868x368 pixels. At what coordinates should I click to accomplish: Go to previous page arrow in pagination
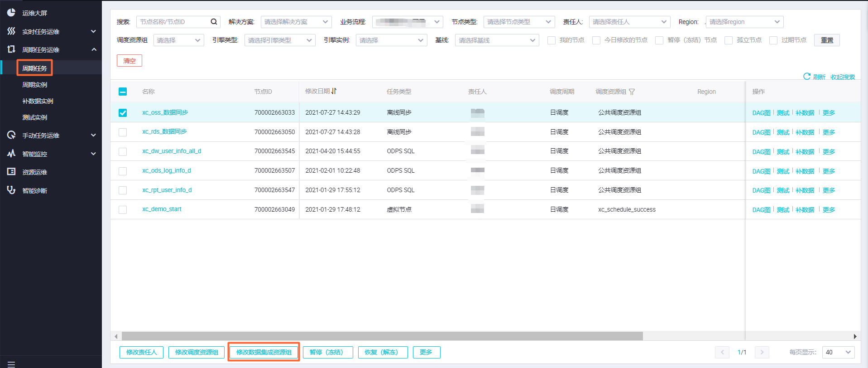click(722, 352)
